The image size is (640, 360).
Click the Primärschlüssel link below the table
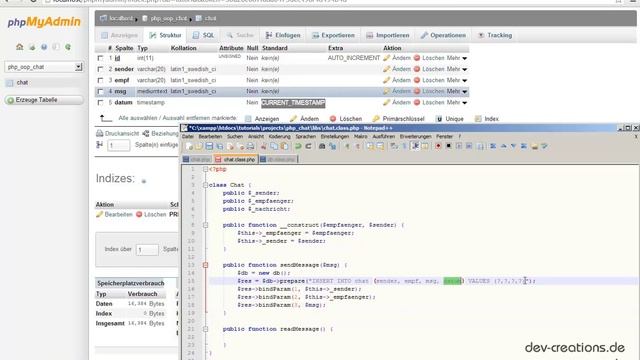pos(403,119)
